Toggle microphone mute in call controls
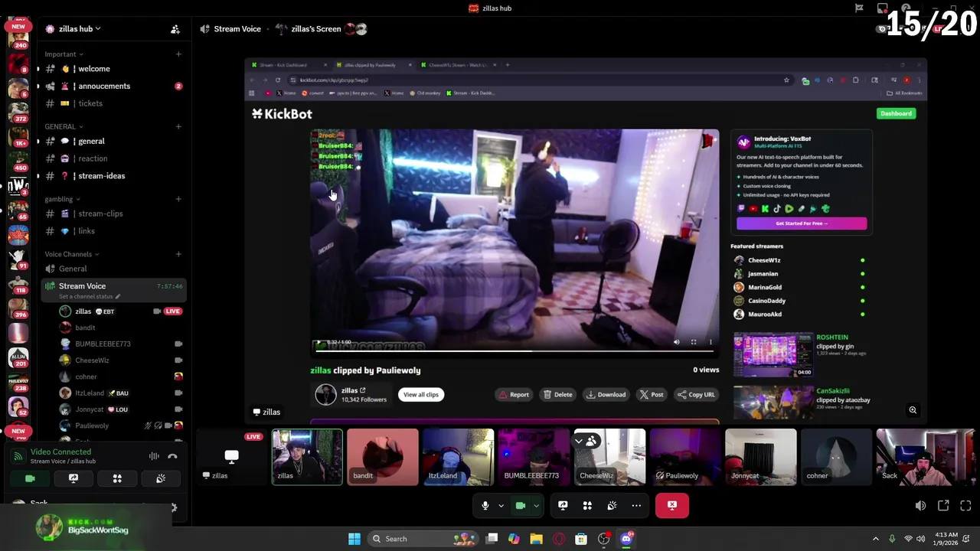The height and width of the screenshot is (551, 980). click(485, 506)
